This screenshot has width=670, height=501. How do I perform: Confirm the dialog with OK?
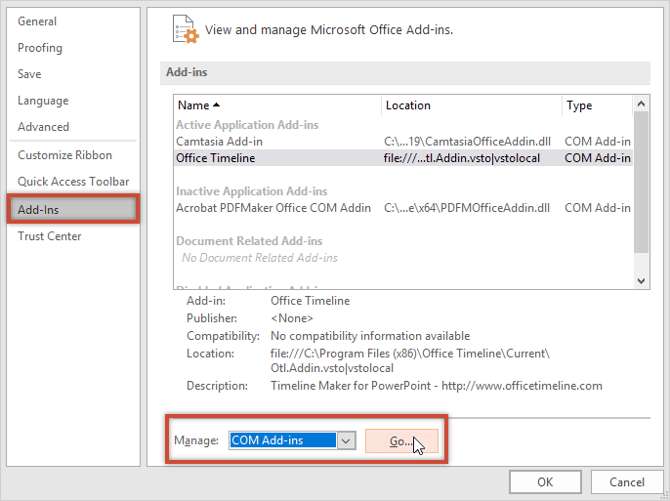click(x=545, y=482)
